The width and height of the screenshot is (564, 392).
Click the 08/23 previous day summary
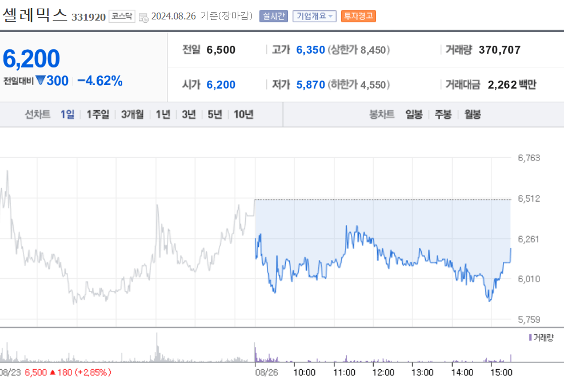55,372
